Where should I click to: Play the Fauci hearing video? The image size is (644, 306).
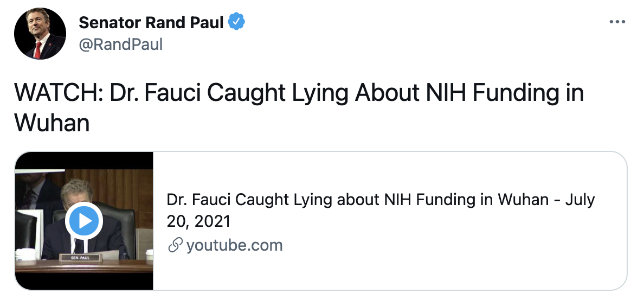(x=82, y=221)
